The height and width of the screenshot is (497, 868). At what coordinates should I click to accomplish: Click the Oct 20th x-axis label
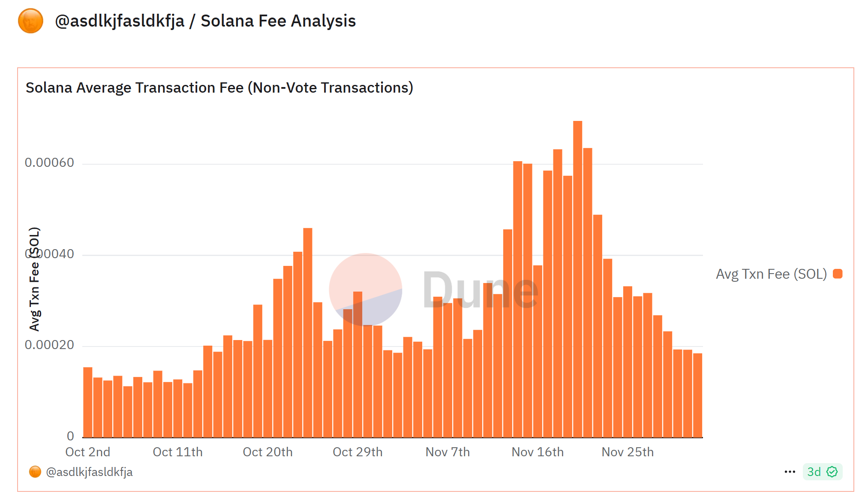click(x=267, y=452)
